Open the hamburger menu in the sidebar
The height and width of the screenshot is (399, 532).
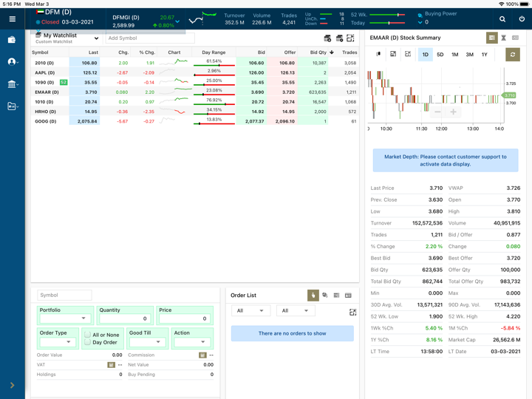click(x=12, y=18)
